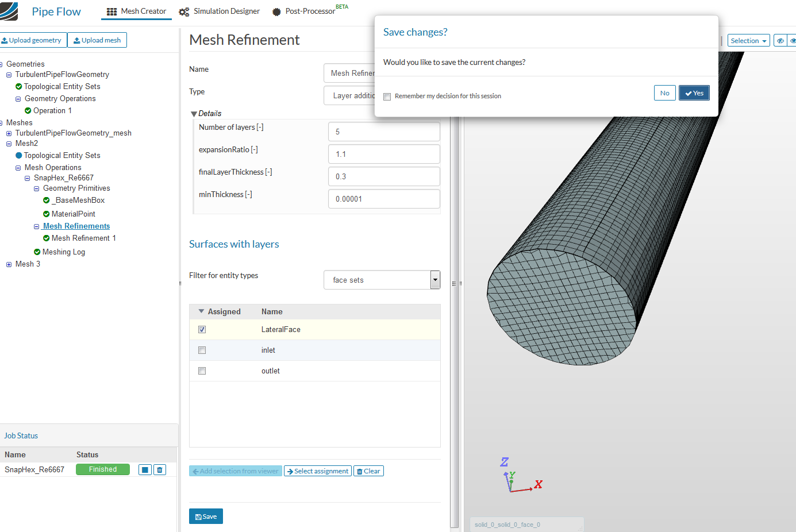Uncheck the LateralFace assignment
This screenshot has width=796, height=532.
[x=202, y=329]
